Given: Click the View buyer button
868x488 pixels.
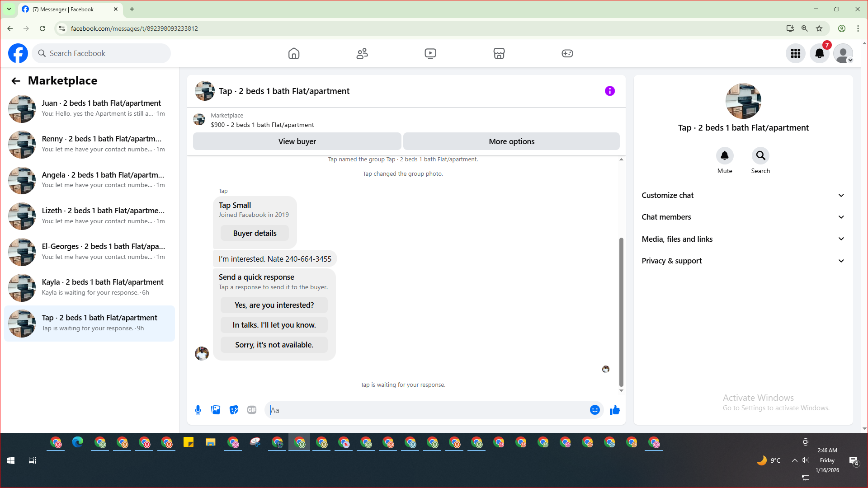Looking at the screenshot, I should pyautogui.click(x=297, y=141).
